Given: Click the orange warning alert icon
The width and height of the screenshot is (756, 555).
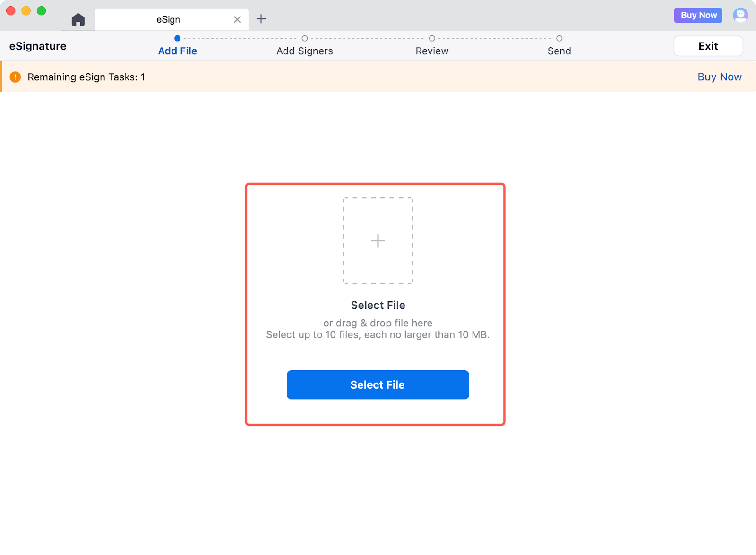Looking at the screenshot, I should coord(16,77).
